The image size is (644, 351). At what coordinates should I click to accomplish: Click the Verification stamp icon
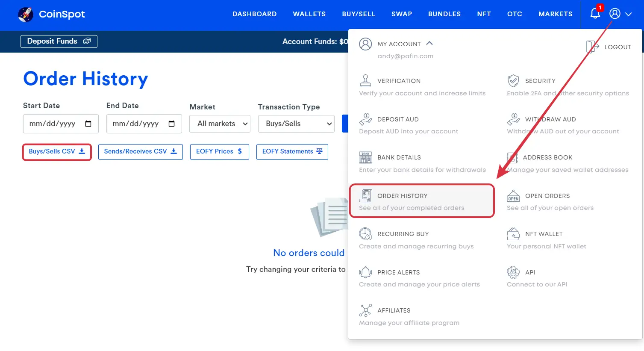pyautogui.click(x=365, y=81)
